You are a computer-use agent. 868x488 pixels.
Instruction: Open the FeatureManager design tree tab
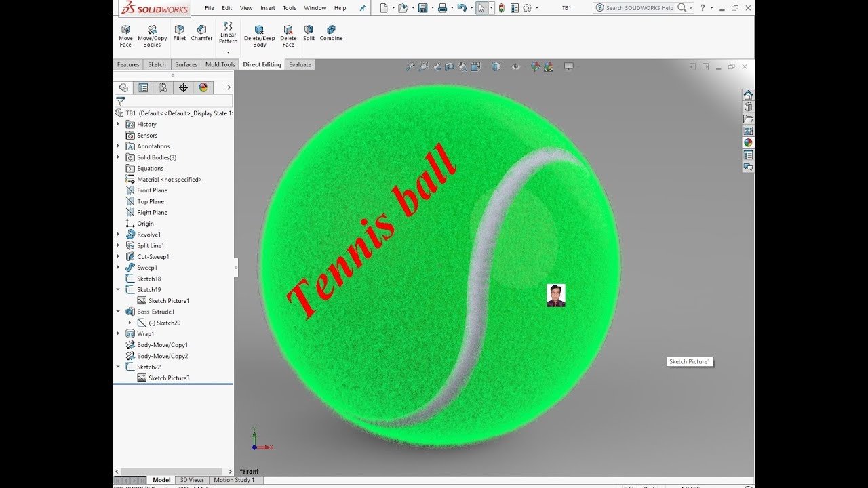[x=123, y=87]
